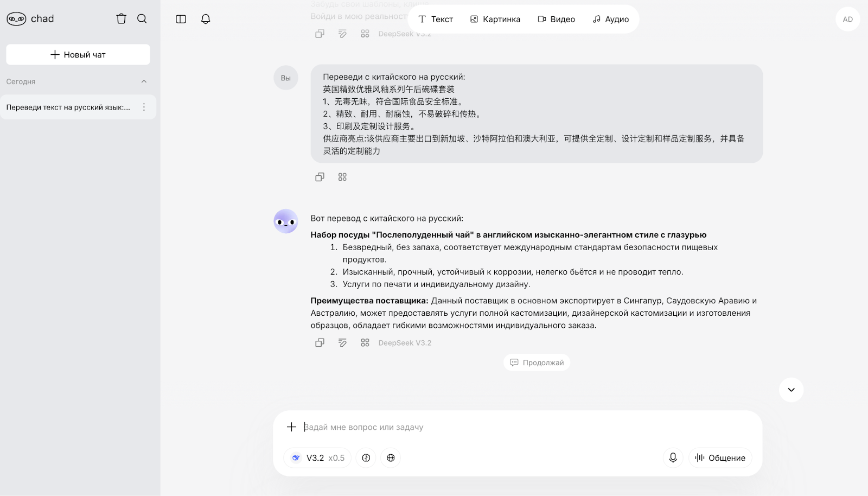Click the plus attach icon in input
The image size is (868, 496).
point(291,427)
